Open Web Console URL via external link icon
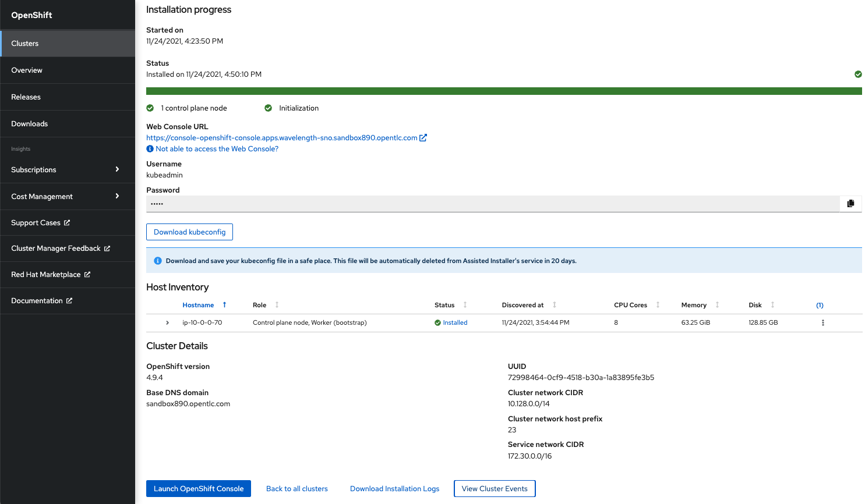 pyautogui.click(x=423, y=137)
